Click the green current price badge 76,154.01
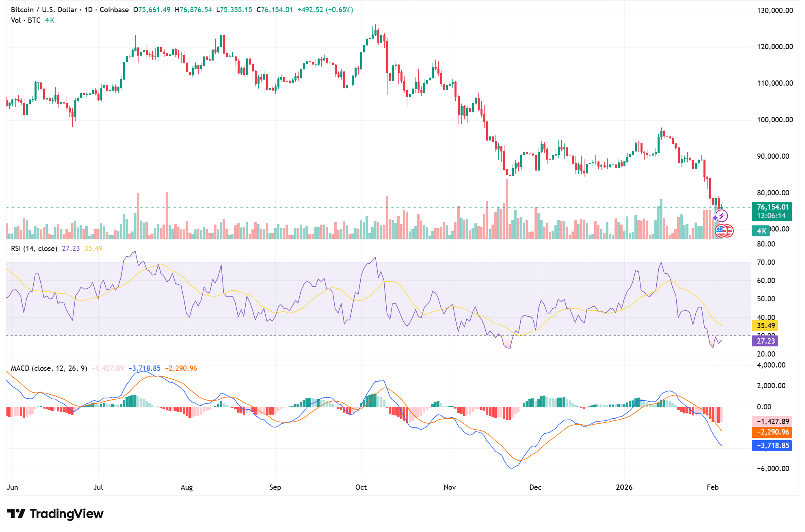The image size is (805, 532). click(x=773, y=207)
